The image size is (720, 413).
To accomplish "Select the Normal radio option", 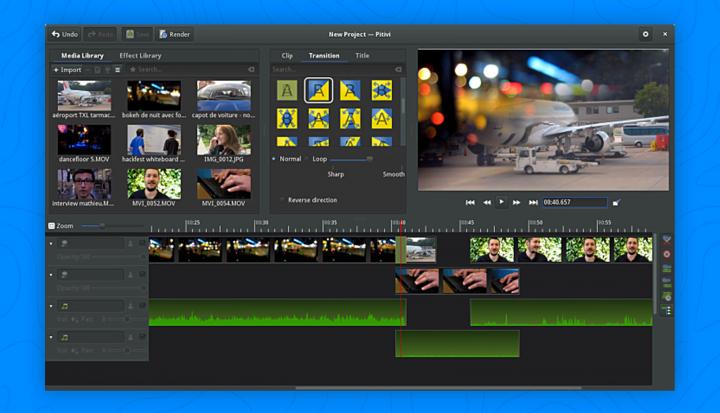I will coord(275,159).
